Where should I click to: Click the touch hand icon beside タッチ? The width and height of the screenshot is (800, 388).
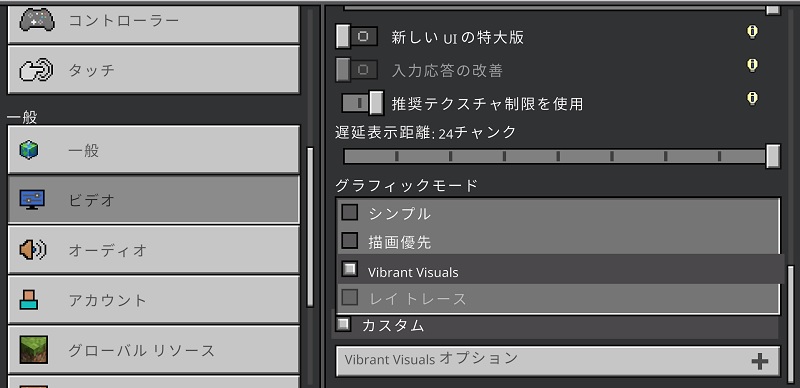(x=35, y=70)
